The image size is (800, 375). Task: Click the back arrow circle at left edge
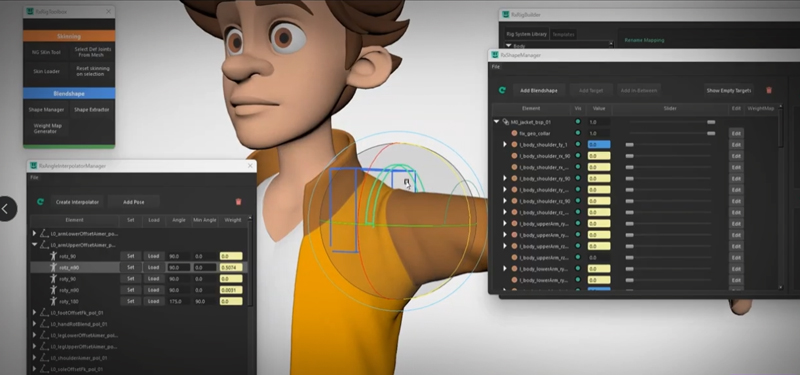pos(6,208)
